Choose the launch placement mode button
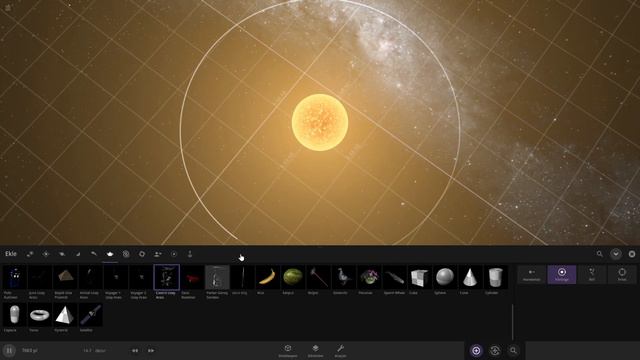This screenshot has height=360, width=640. [592, 274]
